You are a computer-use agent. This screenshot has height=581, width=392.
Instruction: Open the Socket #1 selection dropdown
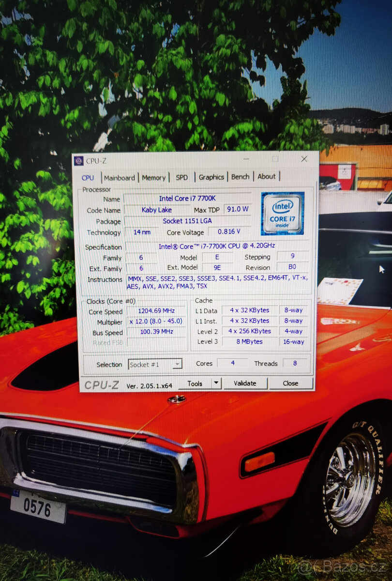pyautogui.click(x=177, y=364)
